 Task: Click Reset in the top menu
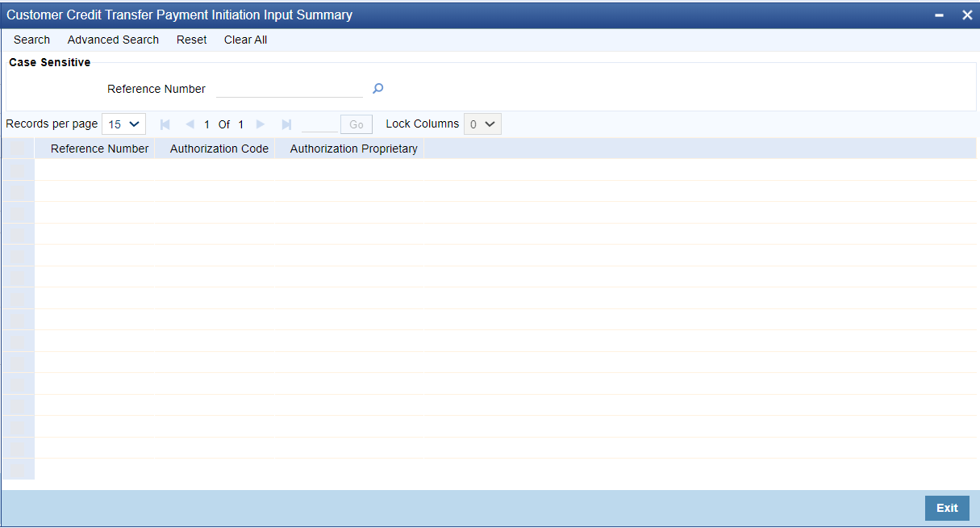point(191,40)
